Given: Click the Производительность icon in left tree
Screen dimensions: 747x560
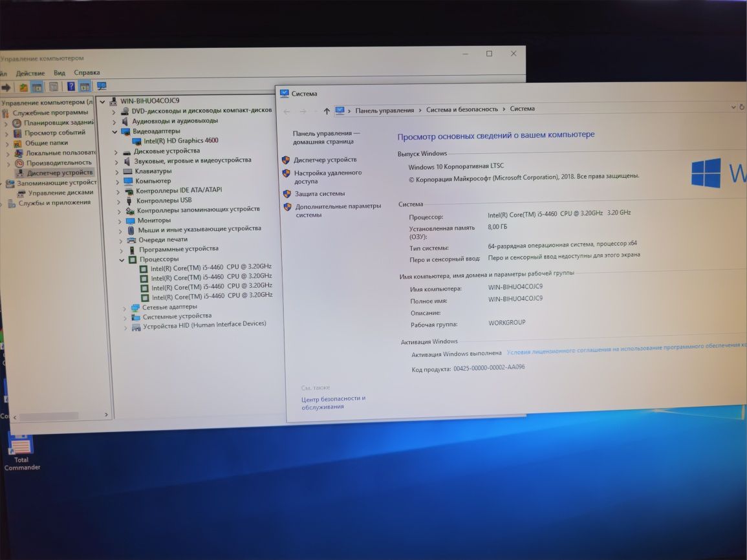Looking at the screenshot, I should 19,164.
